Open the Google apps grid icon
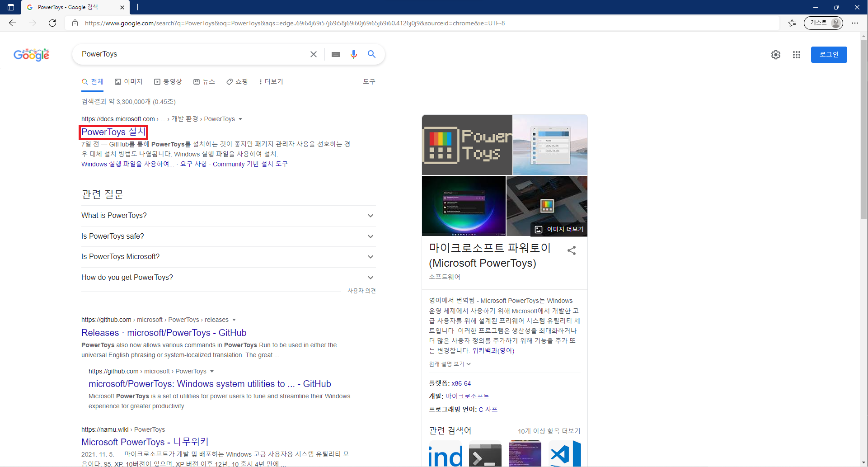The image size is (868, 467). [x=797, y=55]
